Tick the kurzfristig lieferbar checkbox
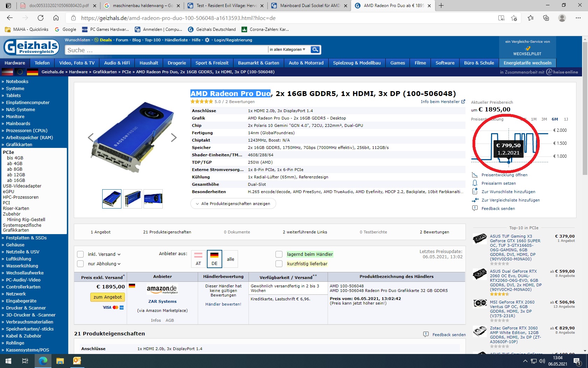The width and height of the screenshot is (588, 368). pos(279,264)
